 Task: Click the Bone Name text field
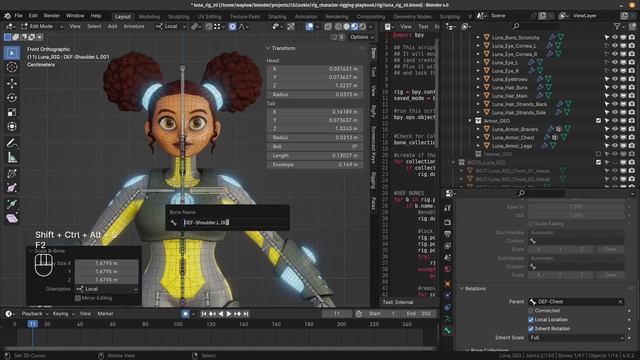click(x=234, y=222)
